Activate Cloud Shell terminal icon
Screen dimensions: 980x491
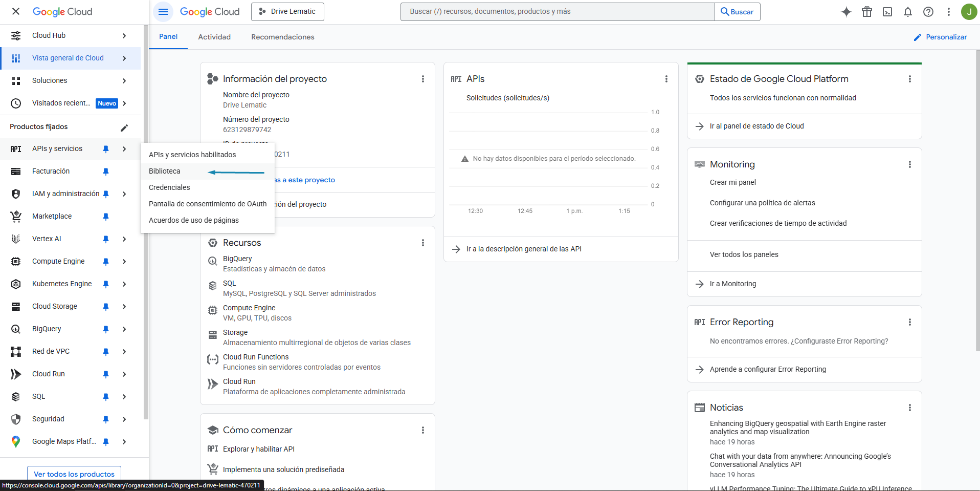(x=887, y=12)
